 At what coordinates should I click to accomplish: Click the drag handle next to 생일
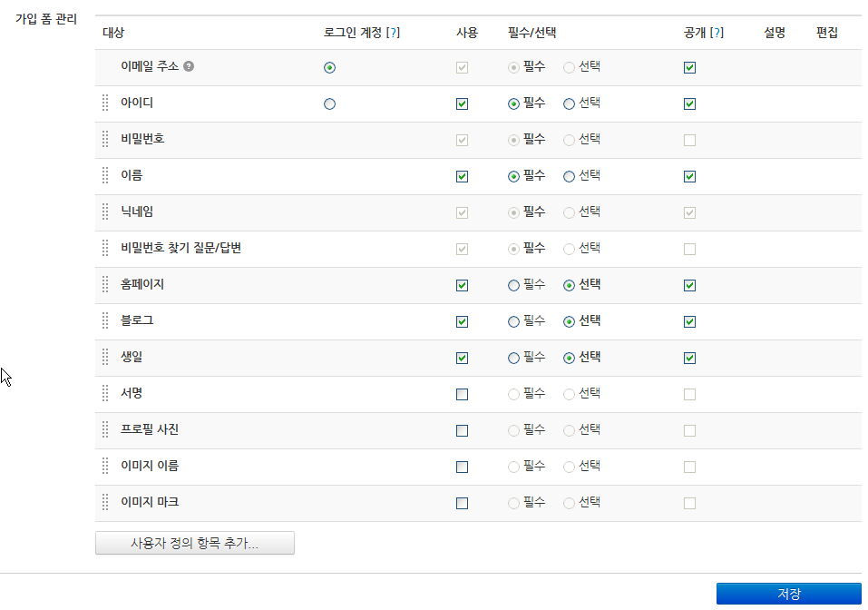pyautogui.click(x=104, y=357)
